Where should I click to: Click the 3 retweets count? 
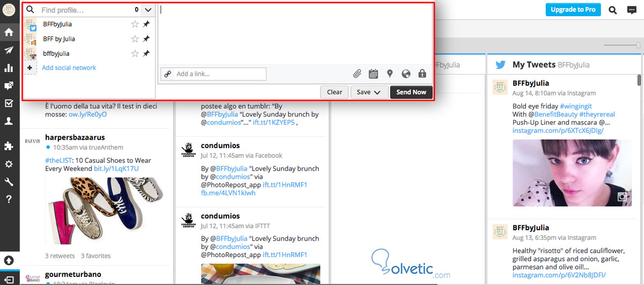tap(60, 255)
